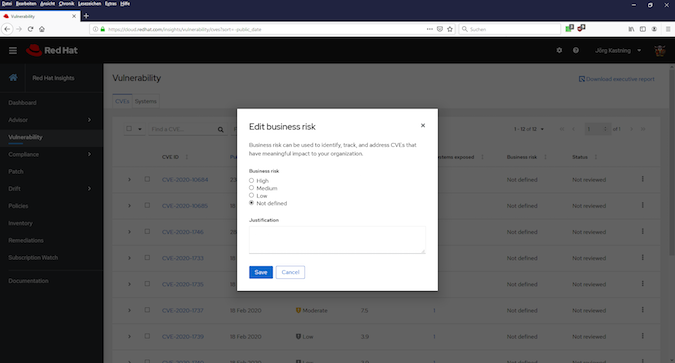Open kebab menu for CVE-2020-1746 row
This screenshot has width=675, height=363.
point(643,231)
